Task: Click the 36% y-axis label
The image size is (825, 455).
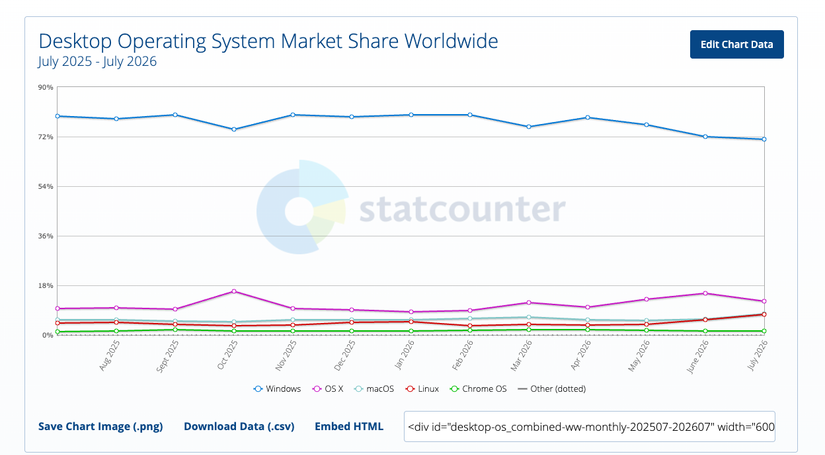Action: pos(46,236)
